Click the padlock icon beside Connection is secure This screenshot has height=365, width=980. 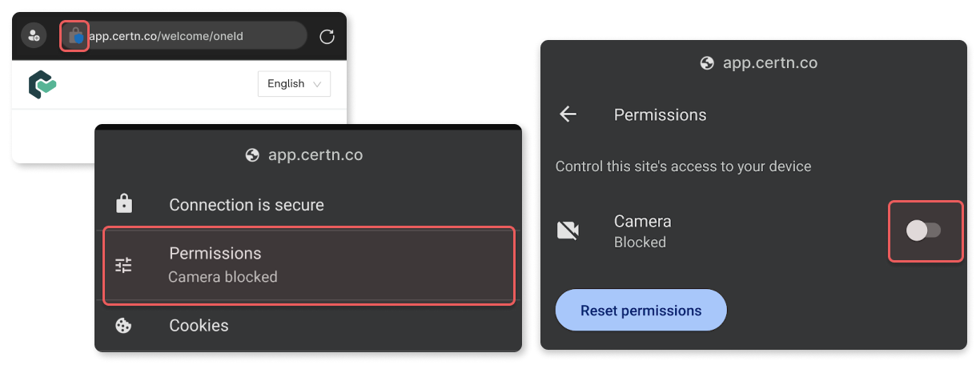123,204
